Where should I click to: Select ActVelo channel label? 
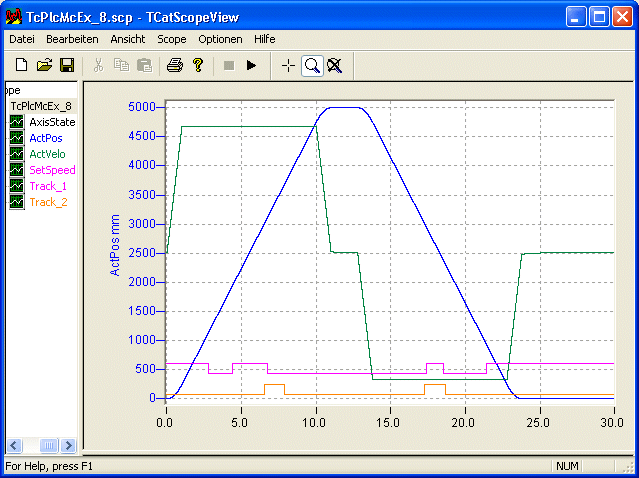pos(47,154)
